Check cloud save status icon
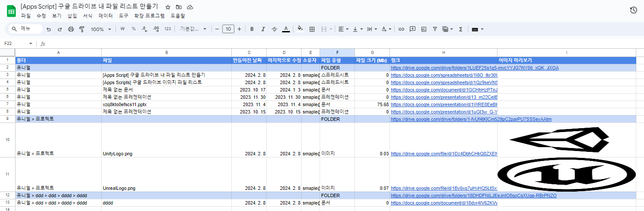This screenshot has height=211, width=644. pos(190,7)
